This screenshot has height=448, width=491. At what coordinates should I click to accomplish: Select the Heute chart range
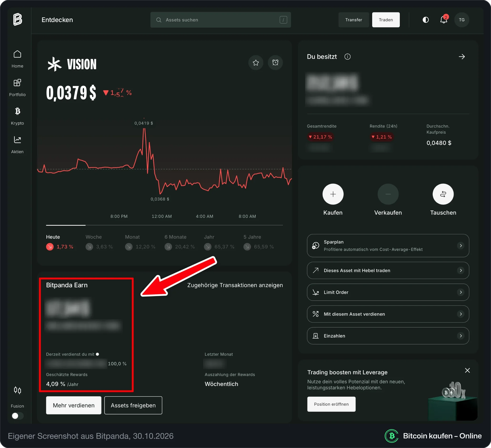[x=60, y=242]
